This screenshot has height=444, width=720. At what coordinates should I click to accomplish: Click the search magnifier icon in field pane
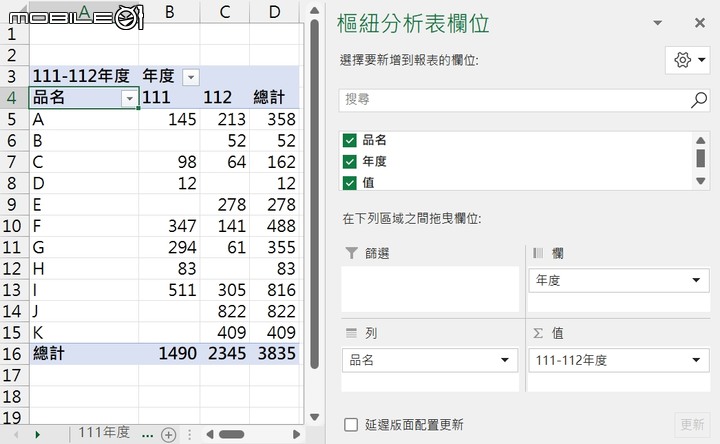pos(698,100)
